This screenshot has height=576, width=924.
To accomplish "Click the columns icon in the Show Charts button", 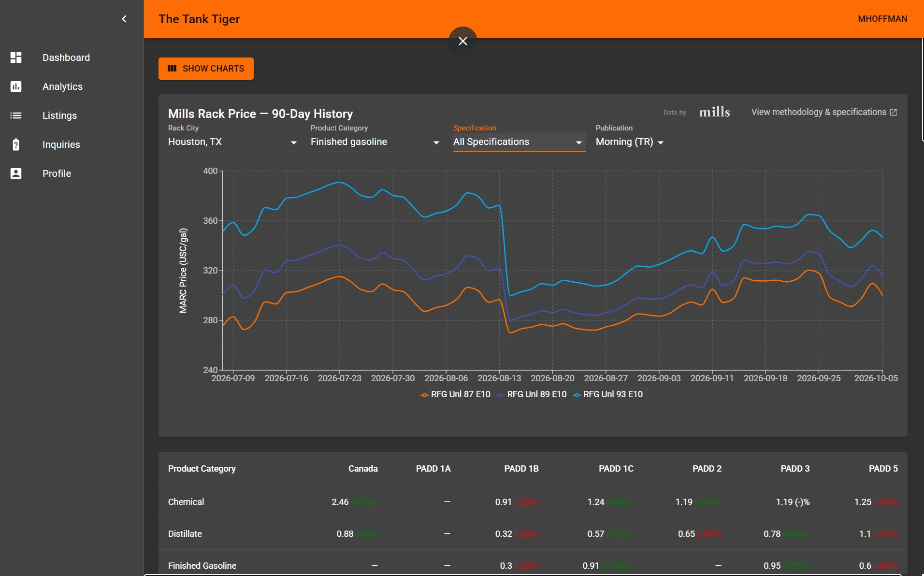I will click(172, 69).
